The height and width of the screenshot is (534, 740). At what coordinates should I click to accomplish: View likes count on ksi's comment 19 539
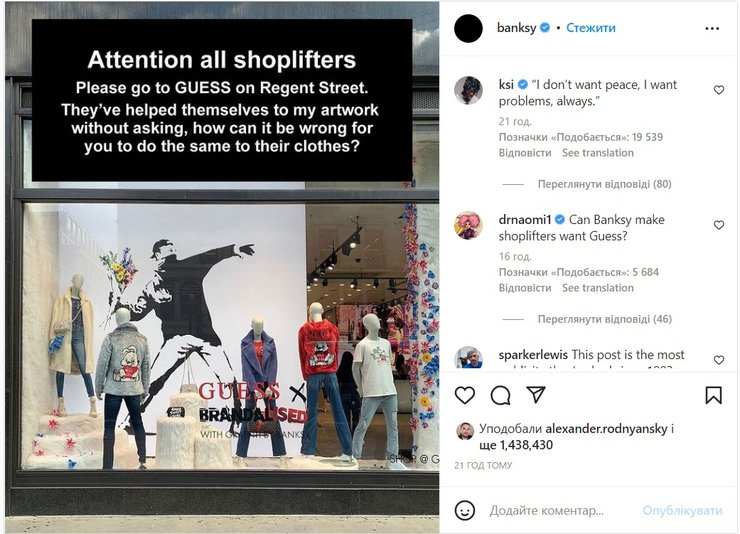[581, 137]
